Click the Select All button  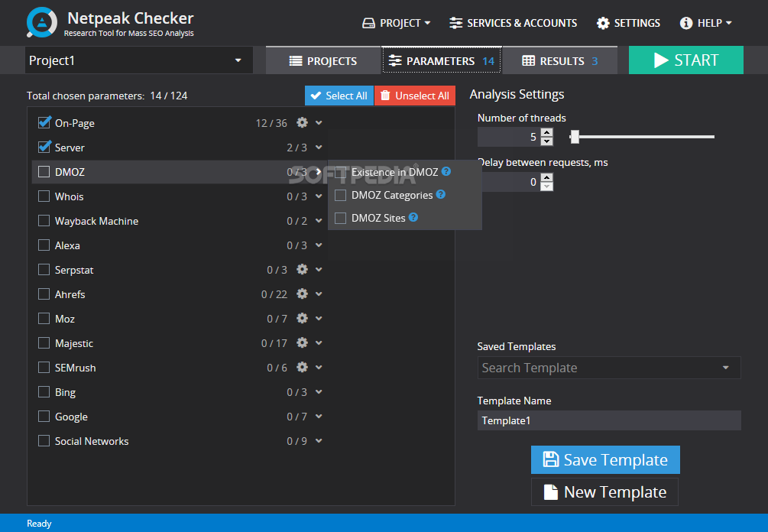[x=339, y=96]
